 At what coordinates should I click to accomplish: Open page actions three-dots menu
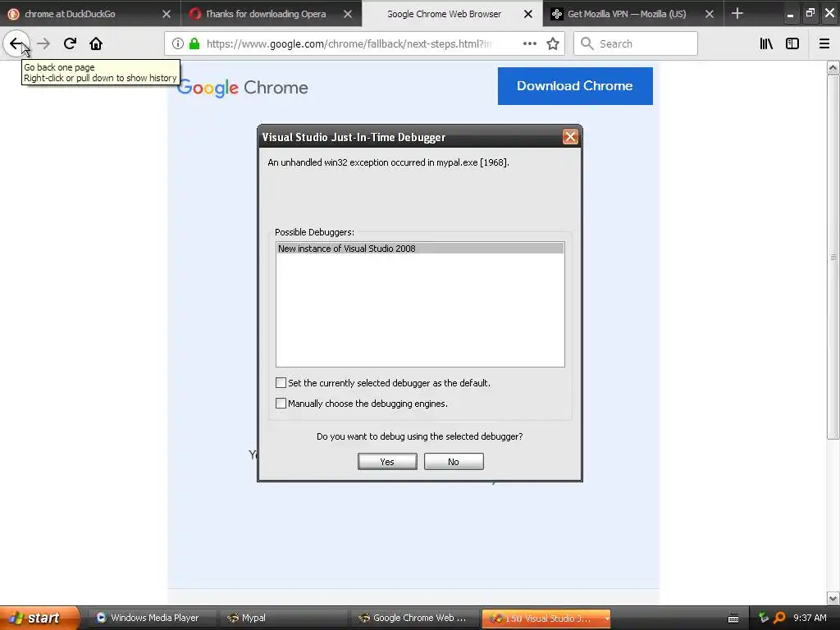pos(530,44)
